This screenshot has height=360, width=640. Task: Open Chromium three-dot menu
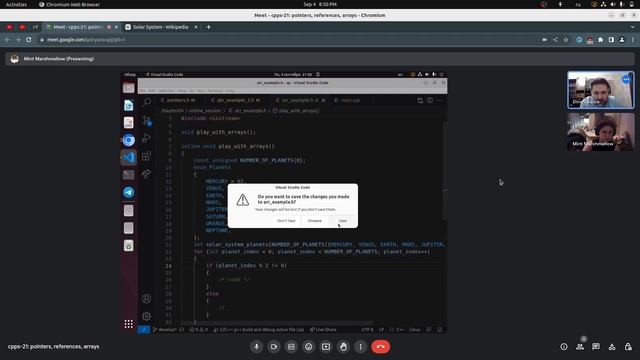click(x=633, y=40)
